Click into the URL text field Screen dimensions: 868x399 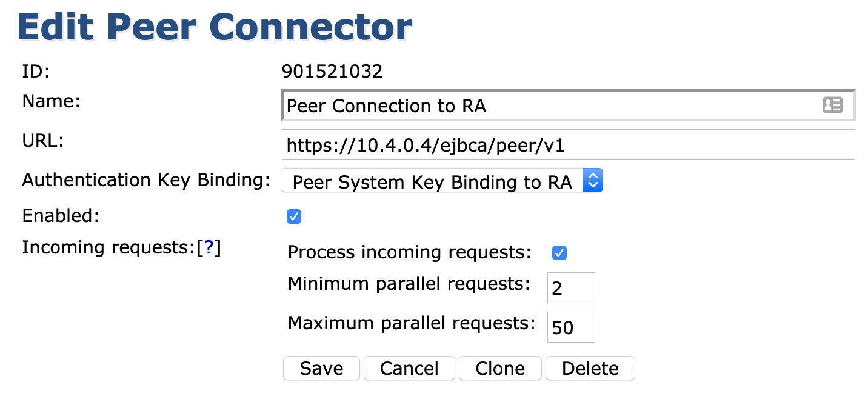point(567,145)
